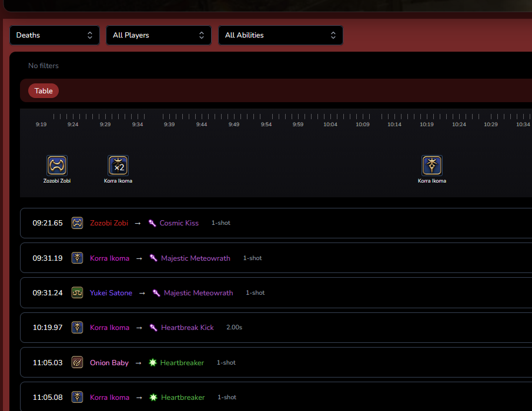Click Onion Baby's job icon
The height and width of the screenshot is (411, 532).
78,362
